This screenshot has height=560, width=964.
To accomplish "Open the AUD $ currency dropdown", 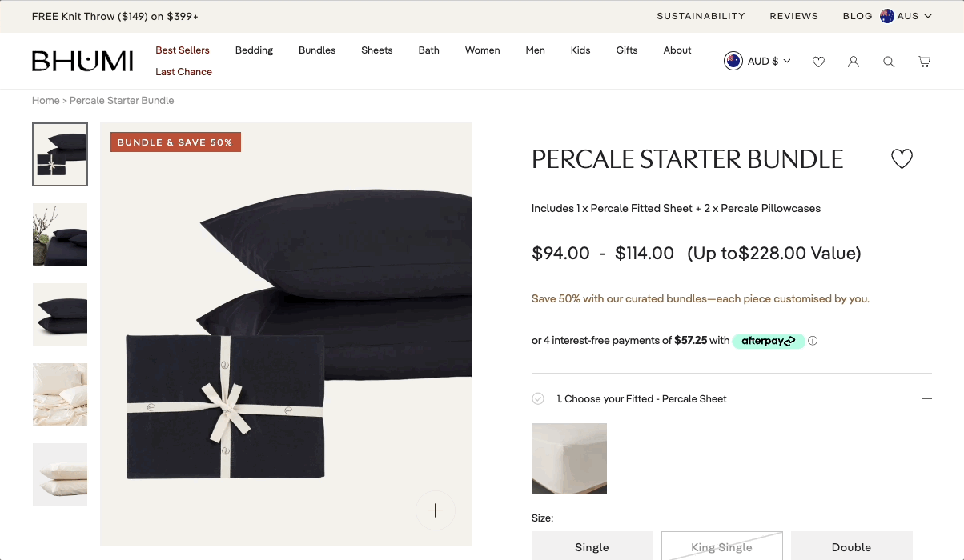I will (x=757, y=61).
